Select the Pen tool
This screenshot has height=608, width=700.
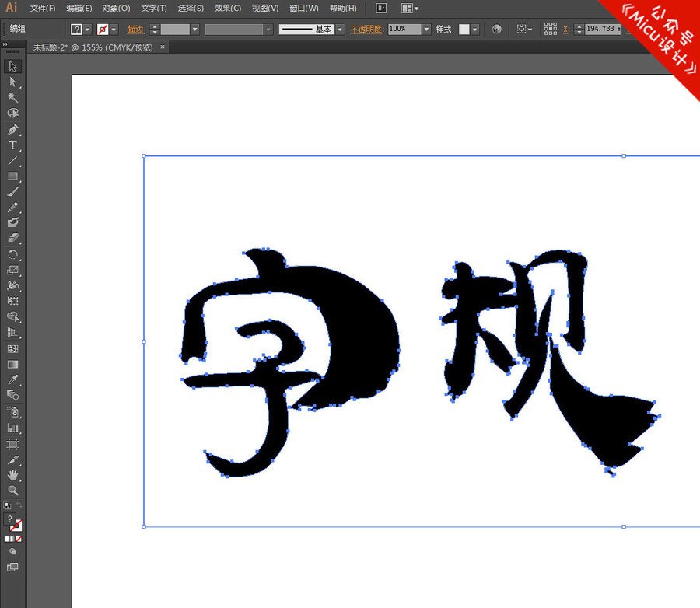(x=12, y=129)
